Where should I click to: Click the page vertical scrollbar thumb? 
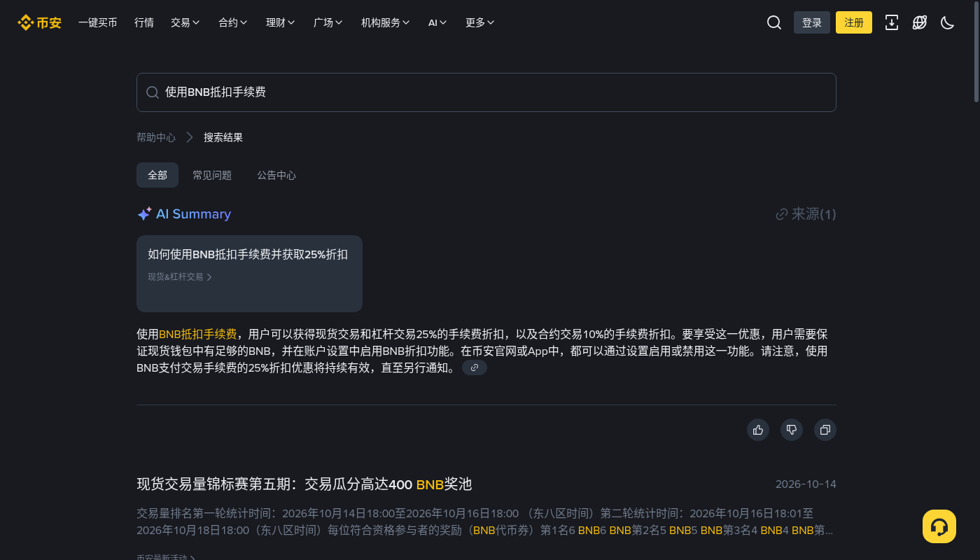click(x=976, y=52)
